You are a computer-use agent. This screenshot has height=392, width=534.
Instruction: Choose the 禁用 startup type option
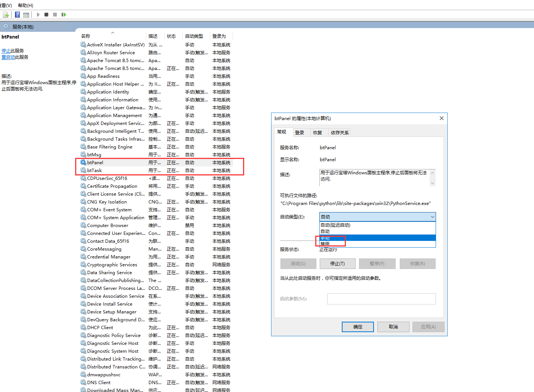(378, 244)
